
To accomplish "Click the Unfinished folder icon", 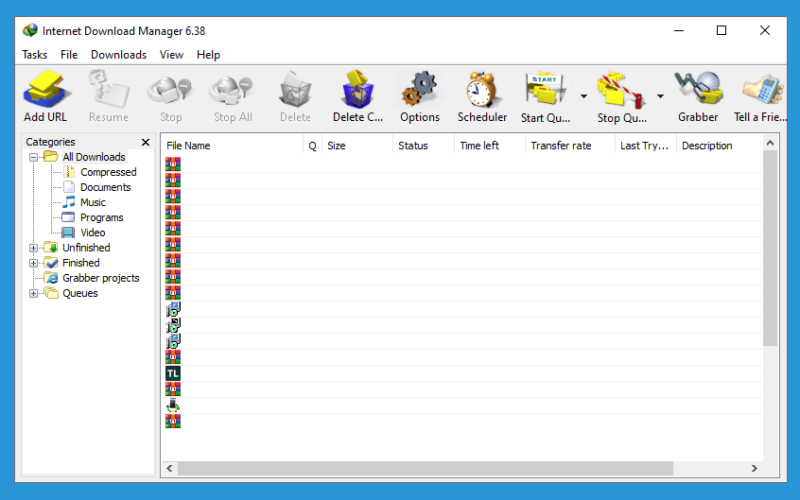I will pyautogui.click(x=51, y=247).
